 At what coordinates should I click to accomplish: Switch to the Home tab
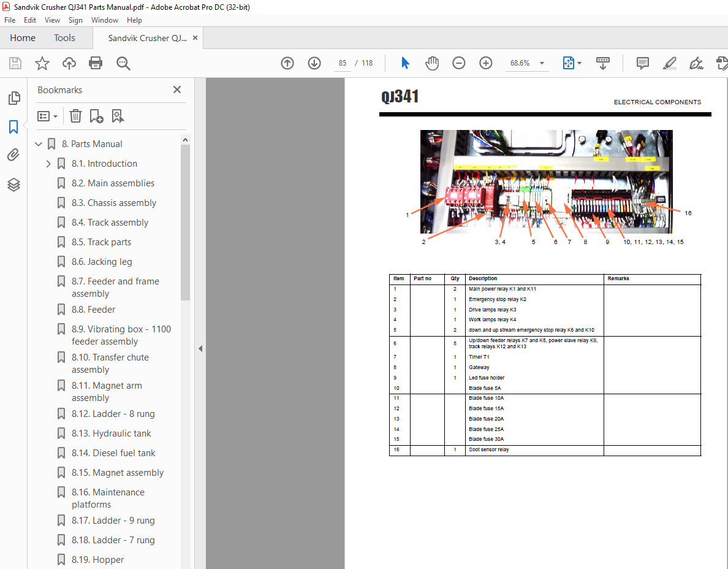[22, 37]
